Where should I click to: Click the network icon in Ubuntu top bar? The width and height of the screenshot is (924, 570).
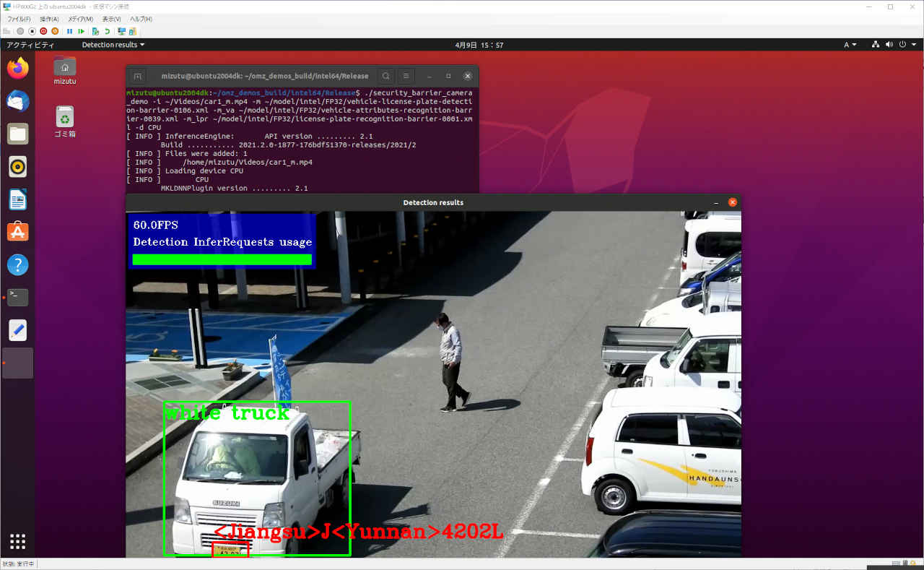(876, 45)
